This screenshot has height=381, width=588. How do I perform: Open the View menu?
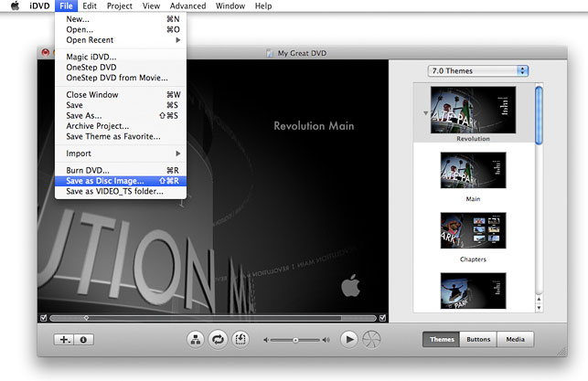(151, 6)
